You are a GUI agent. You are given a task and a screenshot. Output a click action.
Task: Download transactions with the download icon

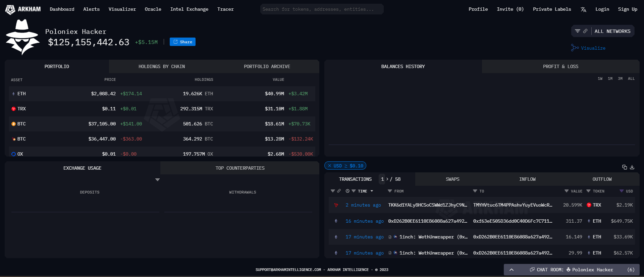[x=632, y=167]
